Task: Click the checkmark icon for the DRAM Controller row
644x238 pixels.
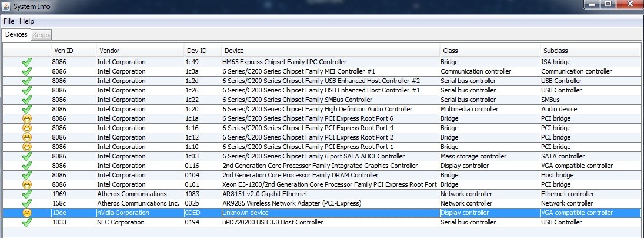Action: point(27,176)
